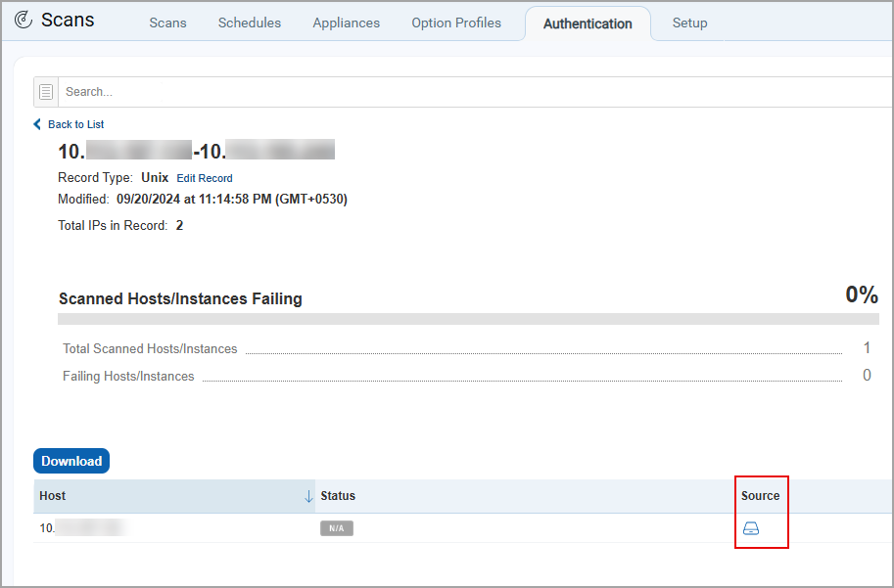Click the blue back chevron before Back to List
The width and height of the screenshot is (894, 588).
pos(38,124)
